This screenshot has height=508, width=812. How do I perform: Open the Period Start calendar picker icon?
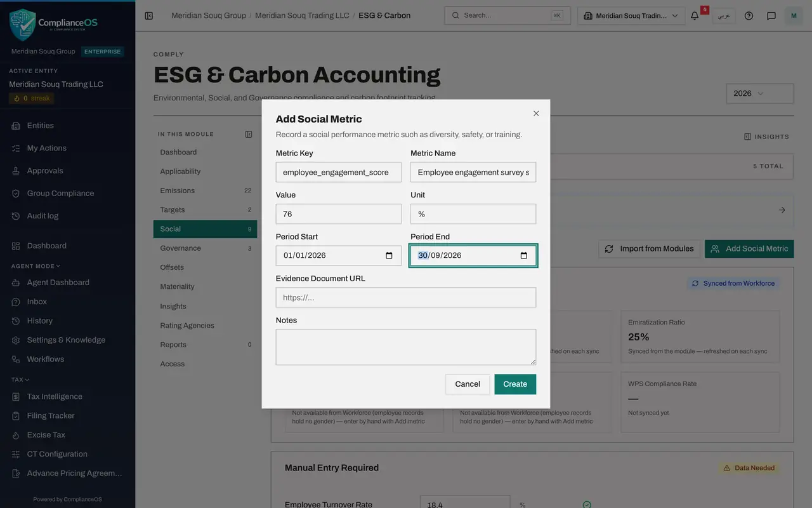point(389,256)
